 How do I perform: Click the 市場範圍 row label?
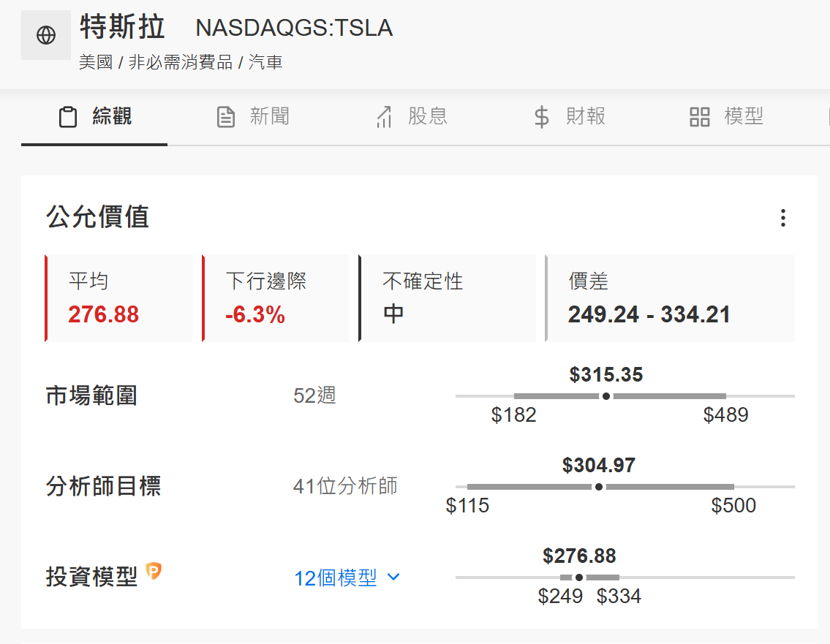tap(91, 395)
